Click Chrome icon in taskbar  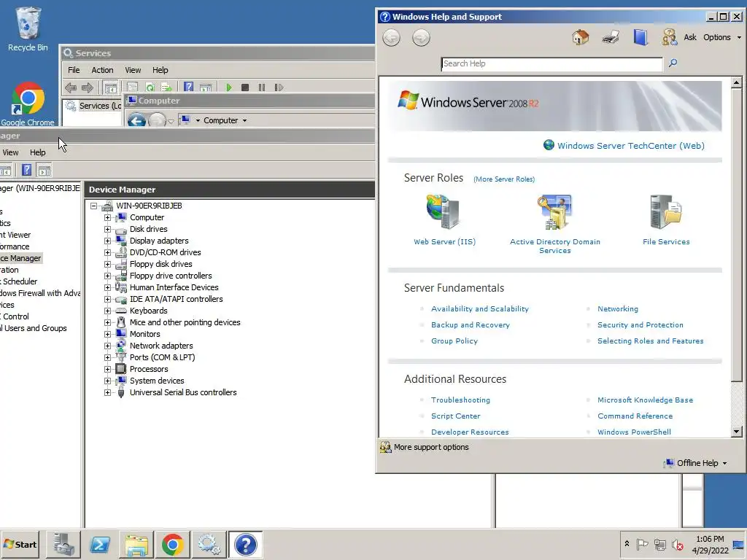[x=172, y=544]
